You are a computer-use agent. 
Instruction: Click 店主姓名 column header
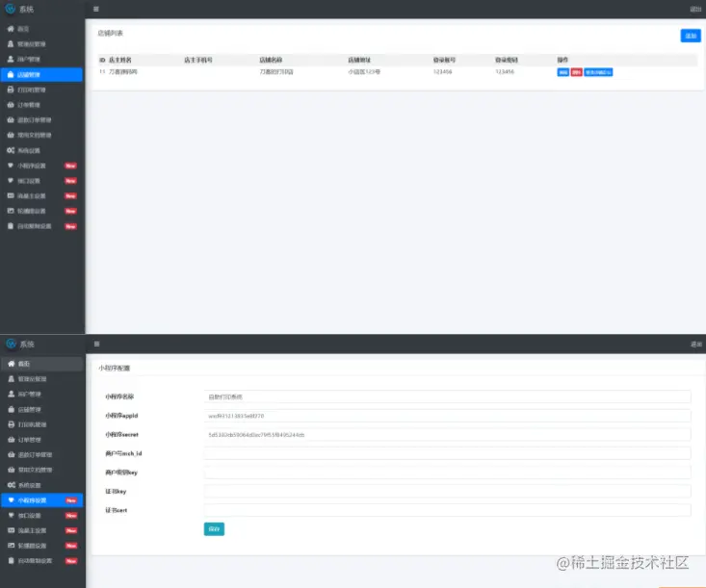click(x=120, y=60)
